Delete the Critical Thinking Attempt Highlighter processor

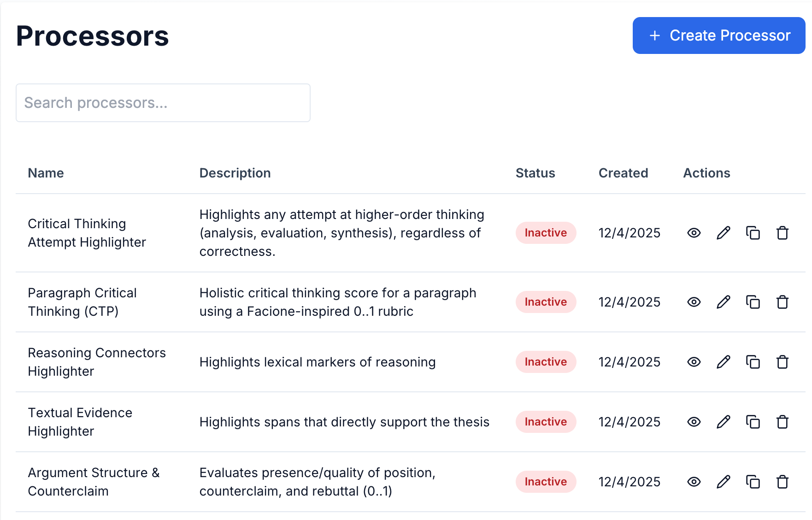(783, 233)
